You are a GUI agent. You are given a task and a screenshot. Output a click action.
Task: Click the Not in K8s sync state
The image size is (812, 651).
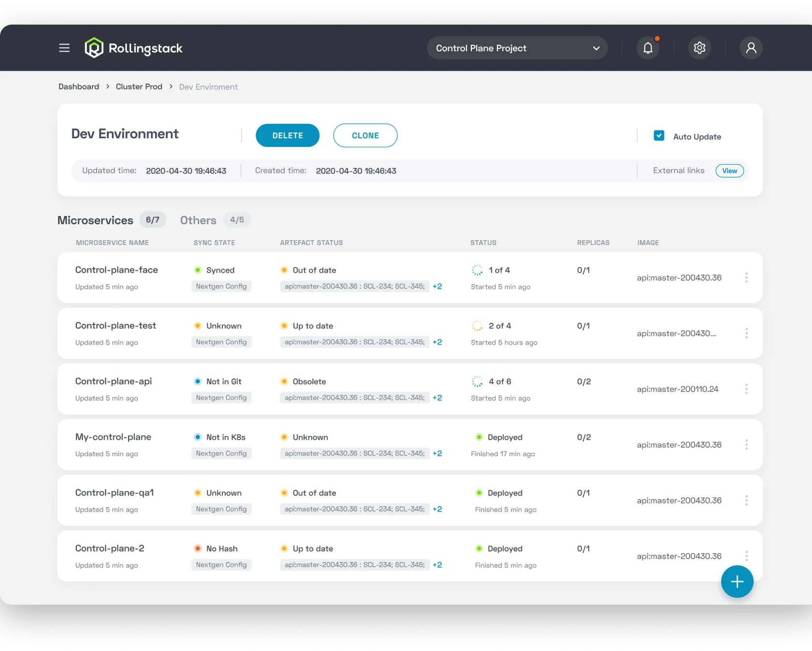[x=226, y=437]
